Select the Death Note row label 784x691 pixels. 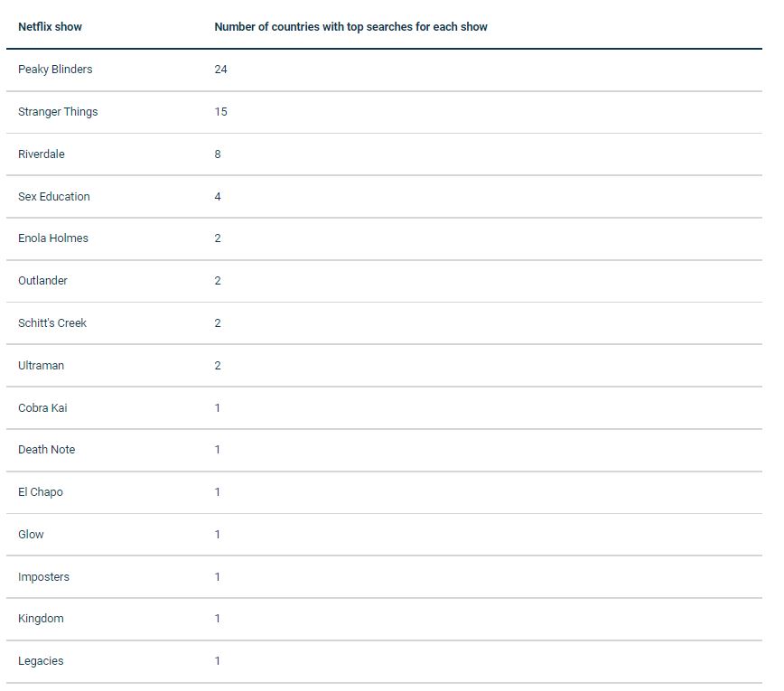(x=46, y=450)
